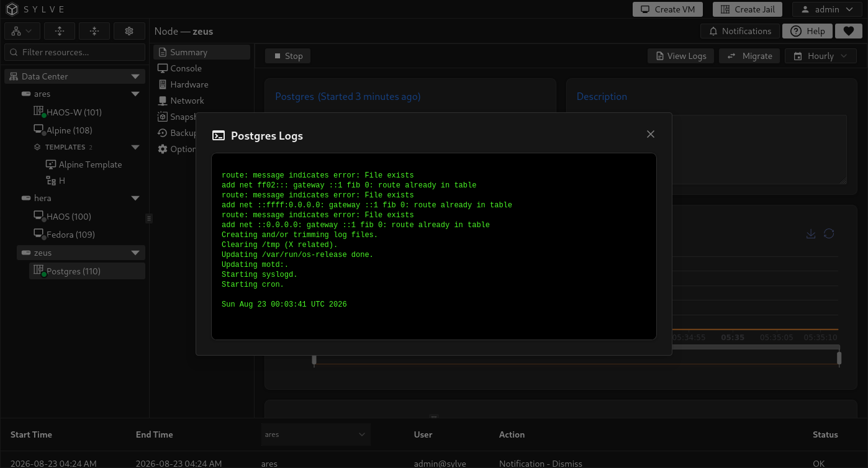Focus the Filter resources search field

[75, 52]
